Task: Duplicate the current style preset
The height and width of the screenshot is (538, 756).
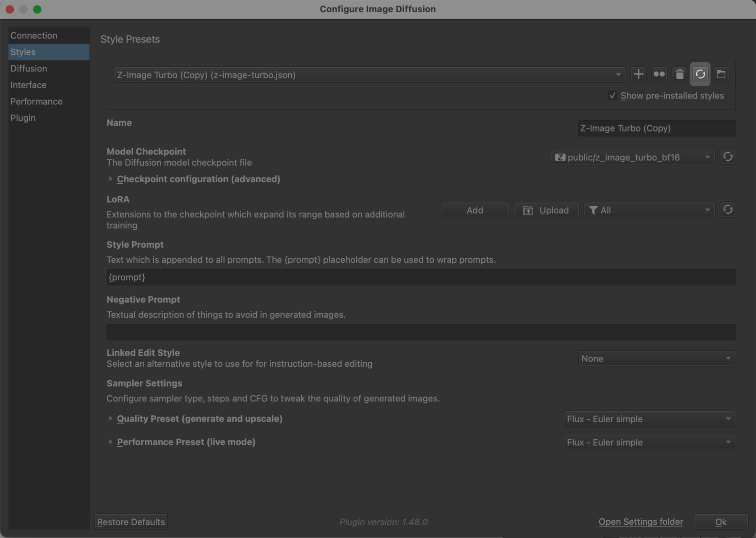Action: click(x=659, y=74)
